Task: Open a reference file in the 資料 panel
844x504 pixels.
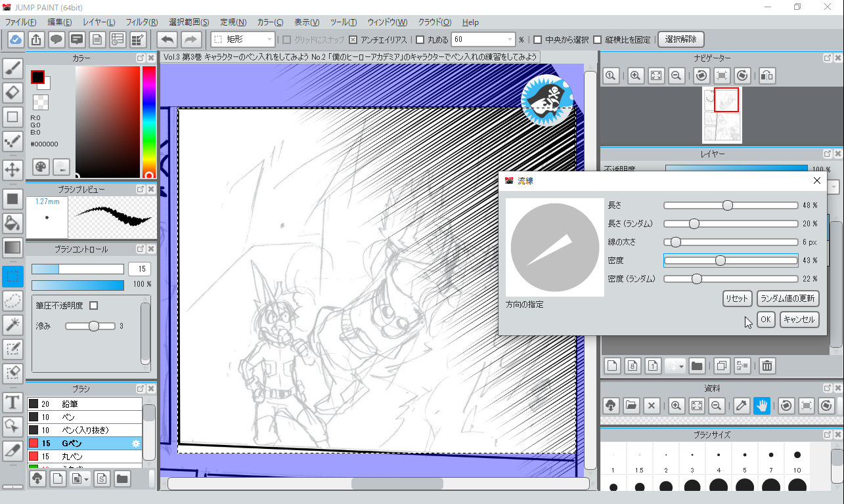Action: (x=631, y=406)
